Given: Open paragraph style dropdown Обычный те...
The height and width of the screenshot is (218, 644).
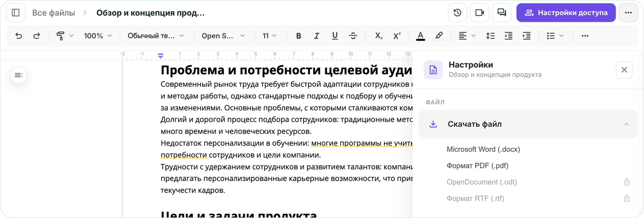Looking at the screenshot, I should [x=156, y=36].
